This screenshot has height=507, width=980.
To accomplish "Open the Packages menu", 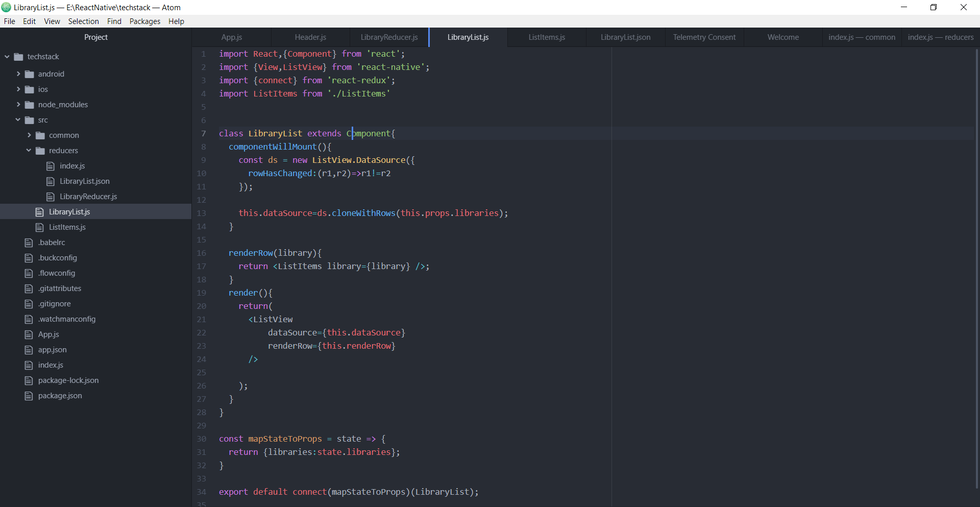I will [145, 21].
